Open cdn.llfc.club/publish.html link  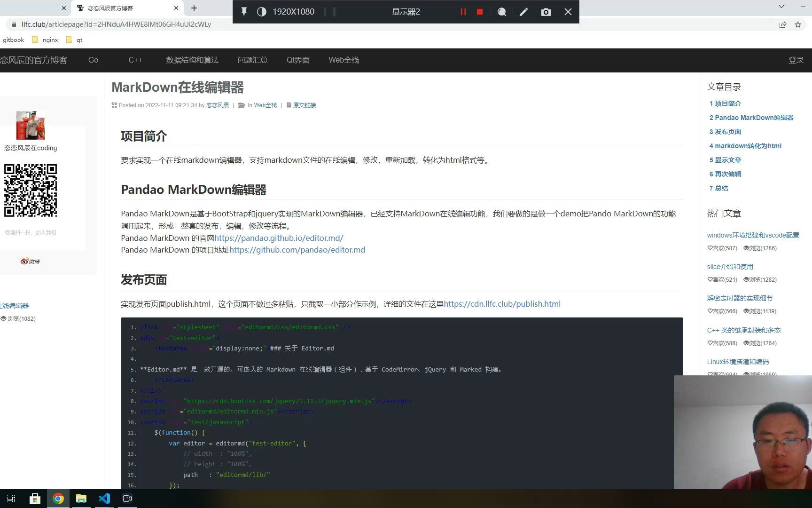point(502,304)
